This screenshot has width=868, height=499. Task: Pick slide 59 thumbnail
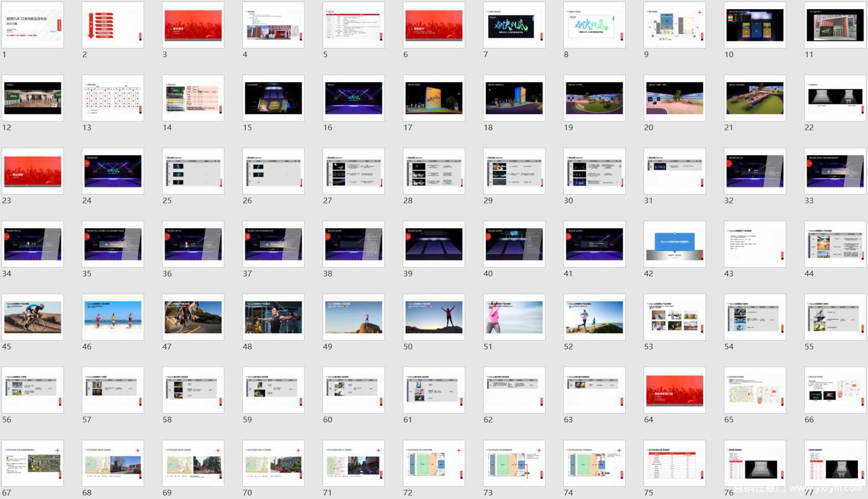pyautogui.click(x=273, y=390)
